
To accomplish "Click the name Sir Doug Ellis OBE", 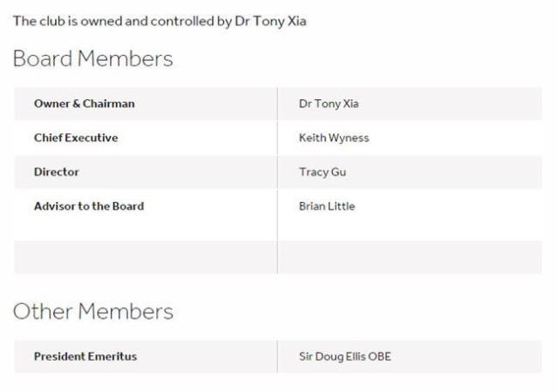I will click(345, 356).
